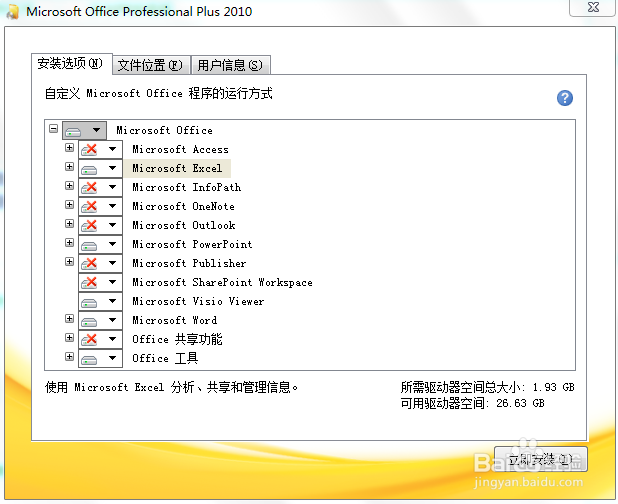Click red X install icon for Microsoft Access
618x504 pixels.
click(89, 150)
